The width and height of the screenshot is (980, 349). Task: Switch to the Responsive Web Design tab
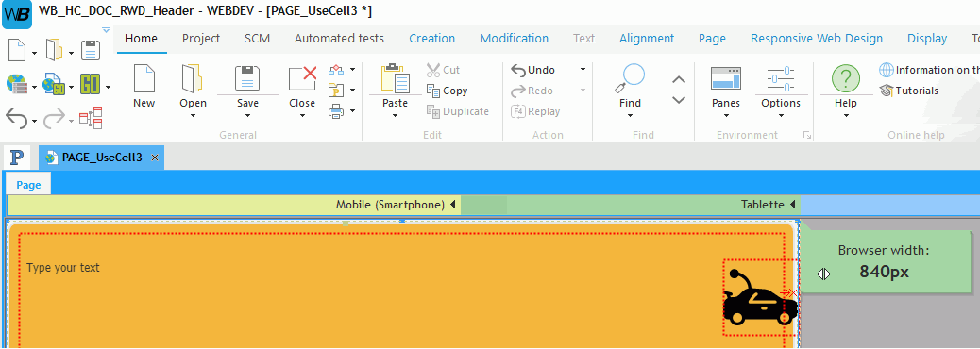tap(817, 39)
